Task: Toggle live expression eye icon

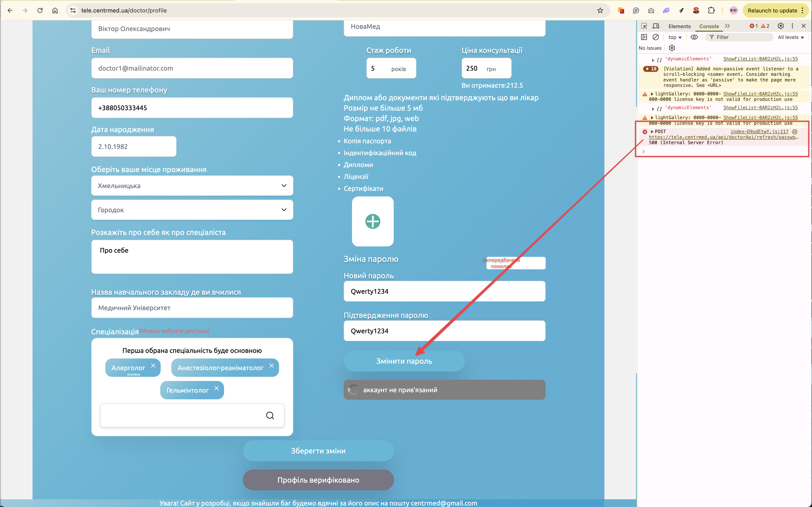Action: pyautogui.click(x=694, y=37)
